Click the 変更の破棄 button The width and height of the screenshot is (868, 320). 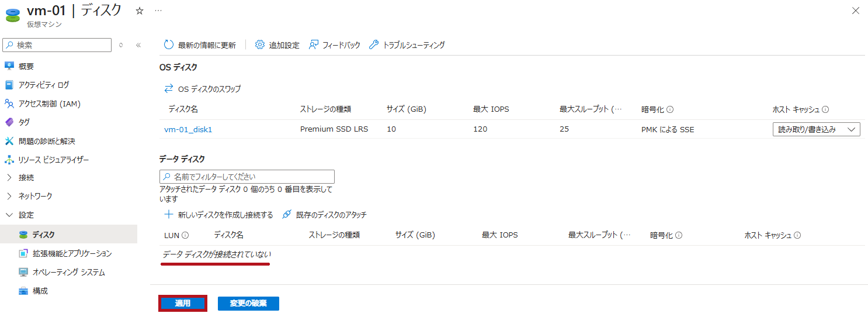(248, 304)
